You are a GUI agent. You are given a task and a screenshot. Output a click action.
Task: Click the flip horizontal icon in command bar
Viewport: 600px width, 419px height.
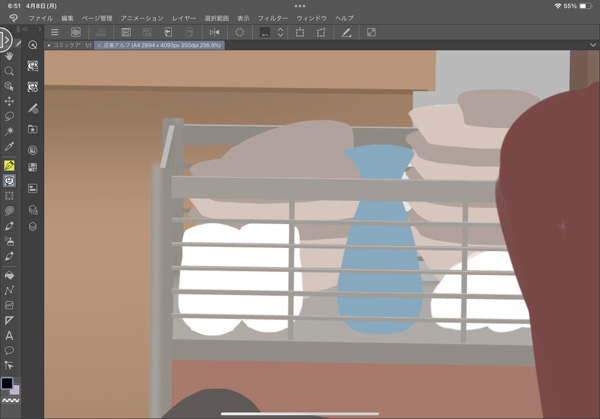[x=214, y=33]
